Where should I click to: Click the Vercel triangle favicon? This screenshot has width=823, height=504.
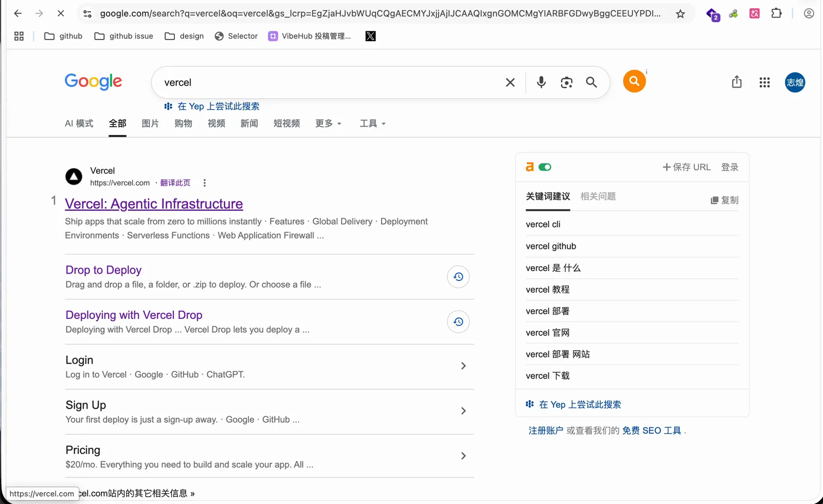pos(74,176)
